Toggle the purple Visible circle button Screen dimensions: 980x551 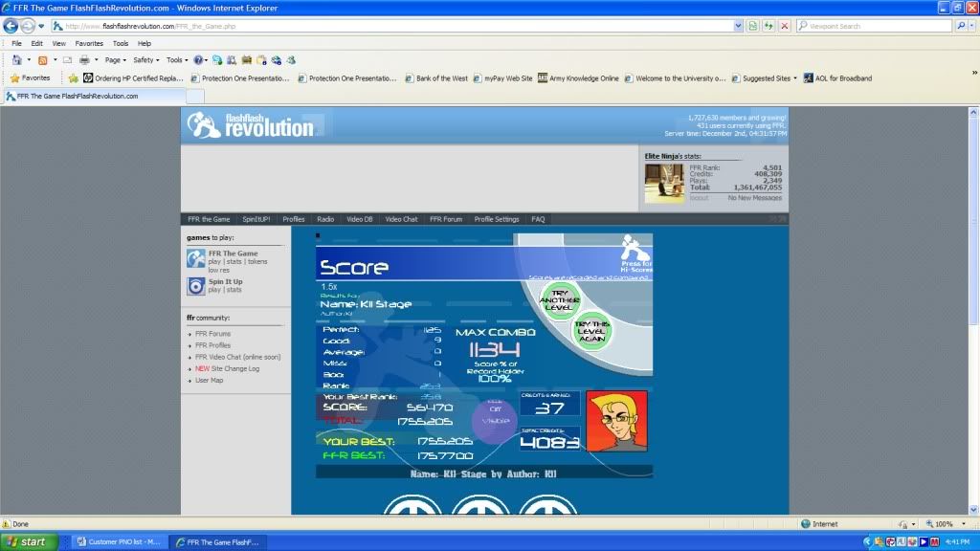pyautogui.click(x=494, y=420)
